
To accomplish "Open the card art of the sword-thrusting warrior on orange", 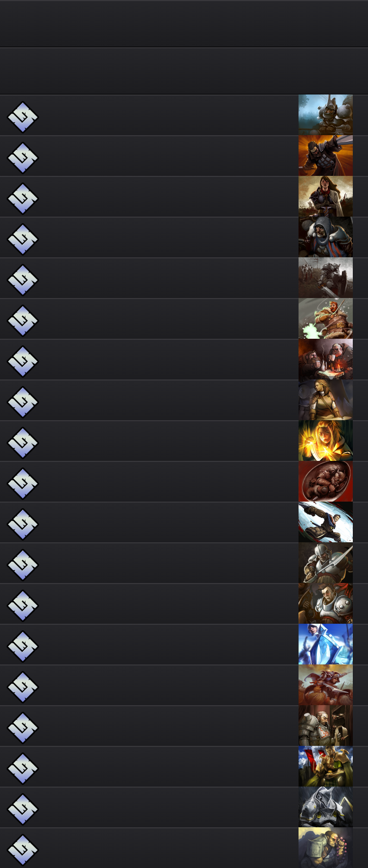I will (326, 156).
